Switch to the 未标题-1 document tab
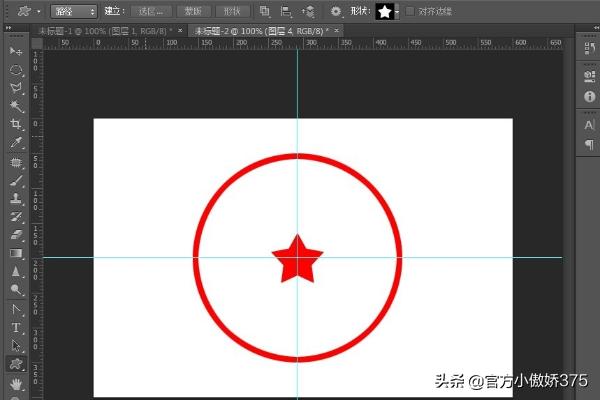This screenshot has height=400, width=600. (x=105, y=31)
